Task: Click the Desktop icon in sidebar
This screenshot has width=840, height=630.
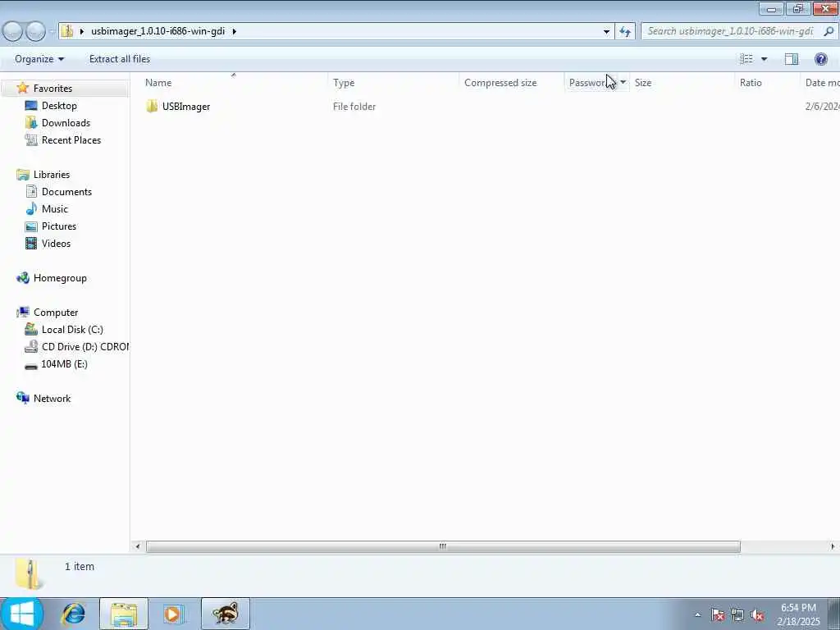Action: (x=31, y=106)
